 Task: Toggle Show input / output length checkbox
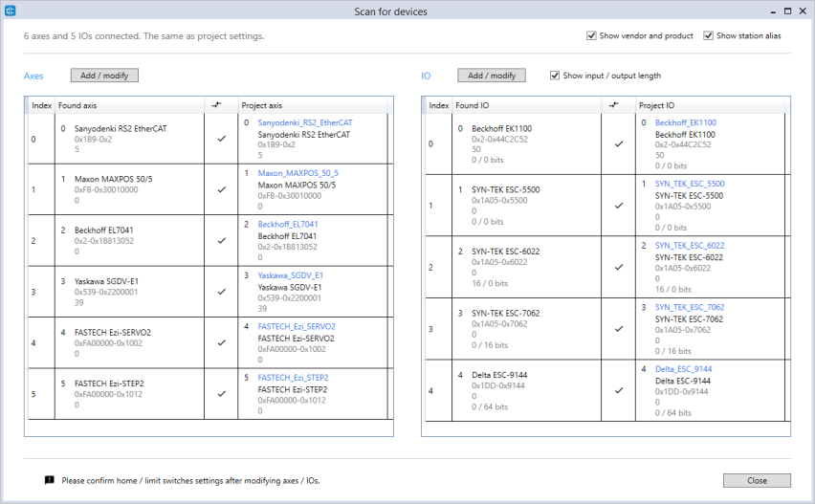click(x=555, y=76)
